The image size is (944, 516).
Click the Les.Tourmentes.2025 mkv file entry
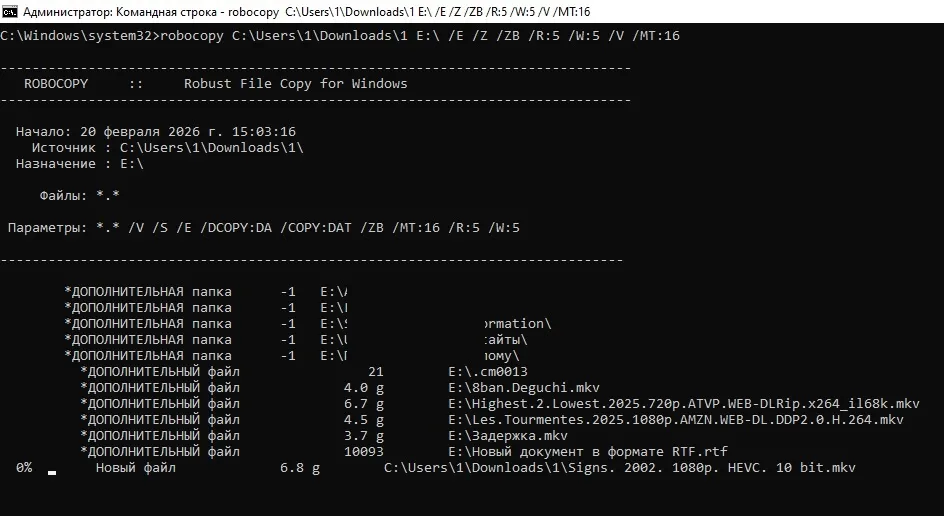point(675,420)
